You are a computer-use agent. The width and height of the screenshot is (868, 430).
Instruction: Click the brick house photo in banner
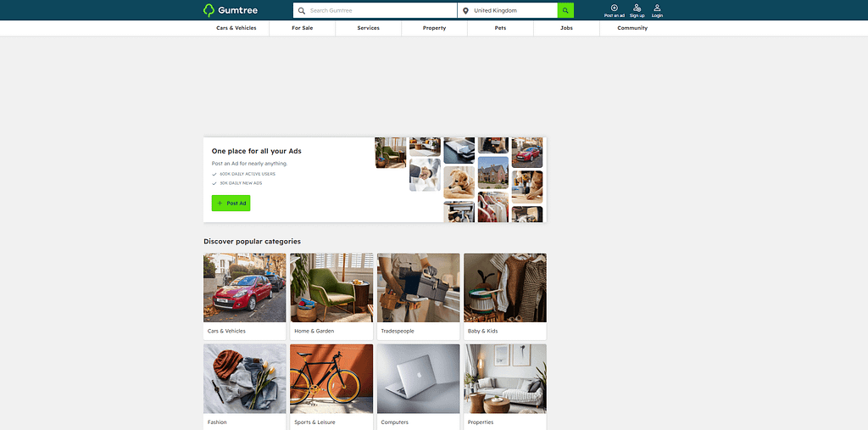click(x=492, y=172)
